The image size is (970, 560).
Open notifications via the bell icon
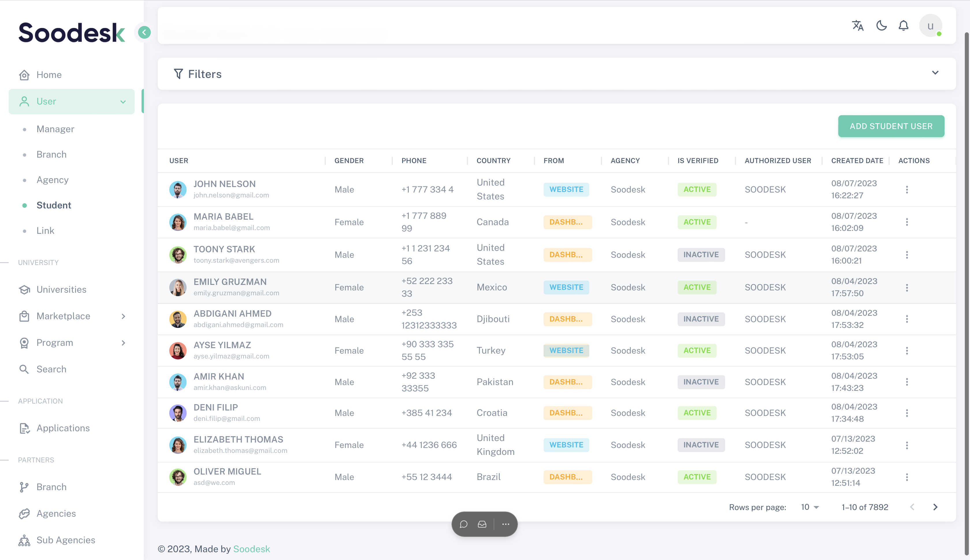coord(904,25)
